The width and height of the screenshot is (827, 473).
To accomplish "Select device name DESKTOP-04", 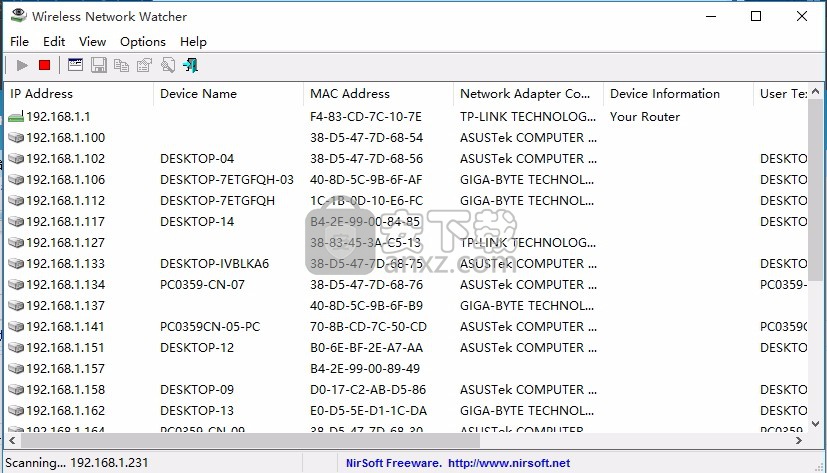I will [197, 159].
